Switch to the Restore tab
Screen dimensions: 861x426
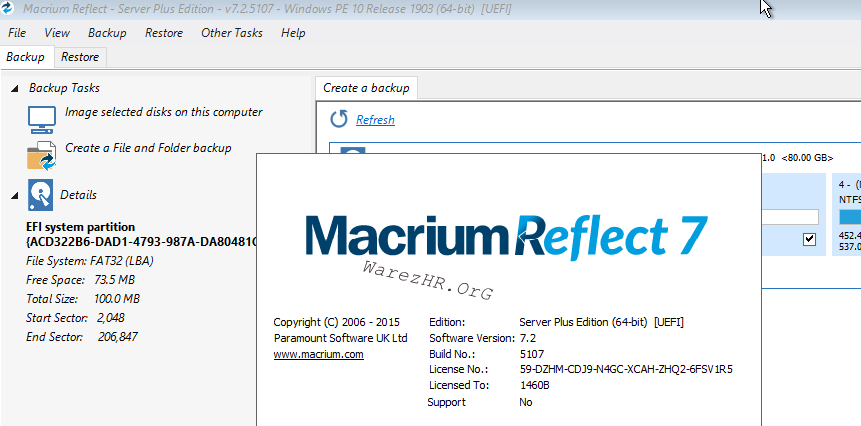click(x=80, y=57)
